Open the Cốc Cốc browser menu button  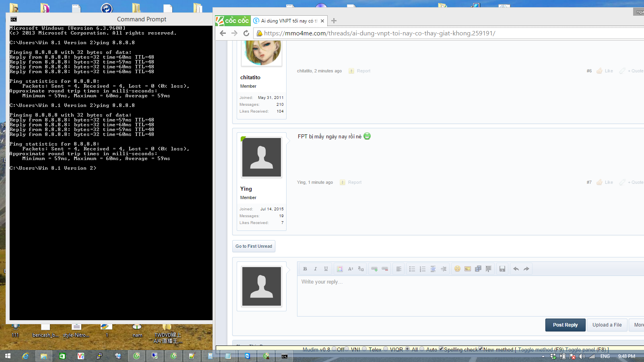coord(232,21)
